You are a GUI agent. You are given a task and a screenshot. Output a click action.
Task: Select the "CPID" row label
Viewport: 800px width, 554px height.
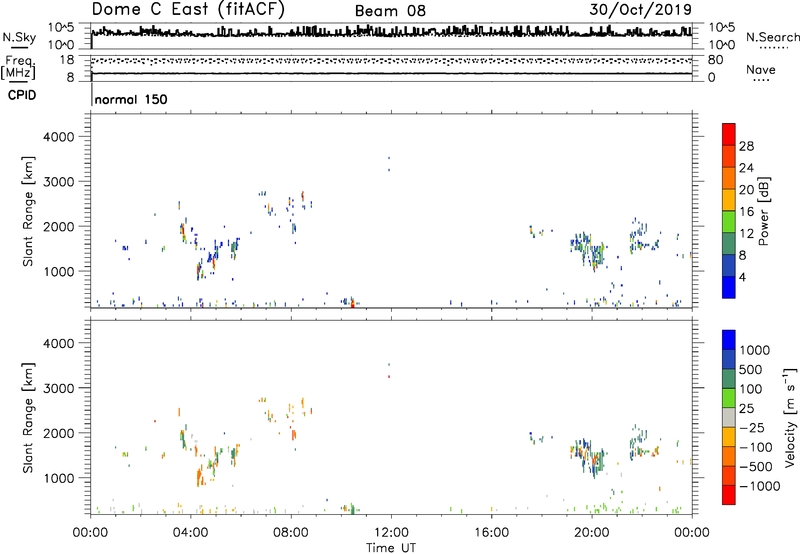pos(22,95)
